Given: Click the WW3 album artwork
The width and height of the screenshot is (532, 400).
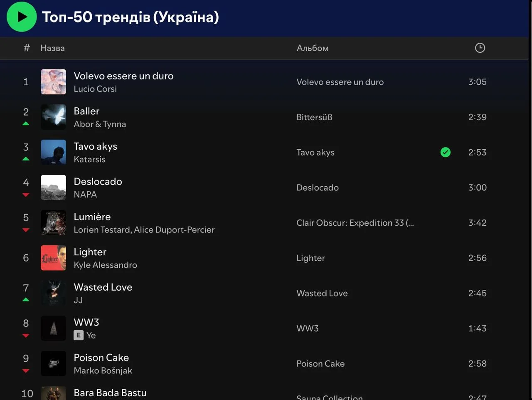Looking at the screenshot, I should click(53, 328).
